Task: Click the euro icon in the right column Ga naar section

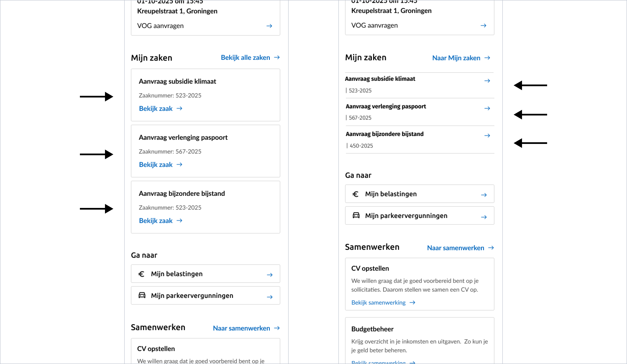Action: click(x=356, y=194)
